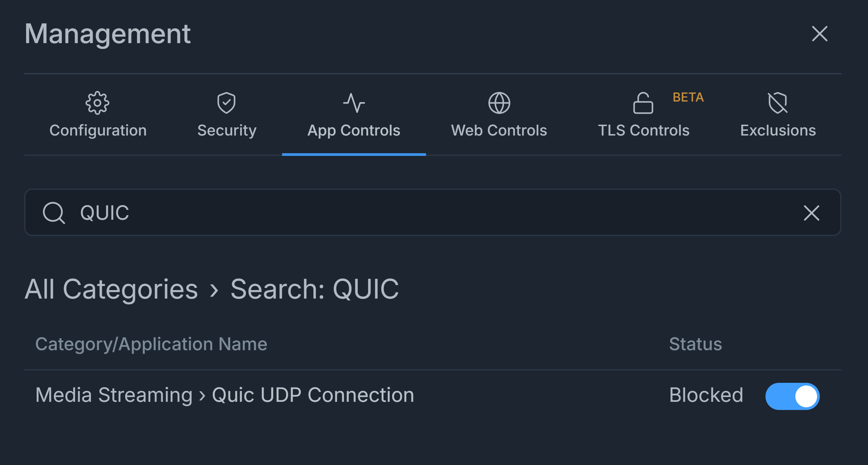Click the App Controls pulse icon
This screenshot has height=465, width=868.
[x=354, y=103]
